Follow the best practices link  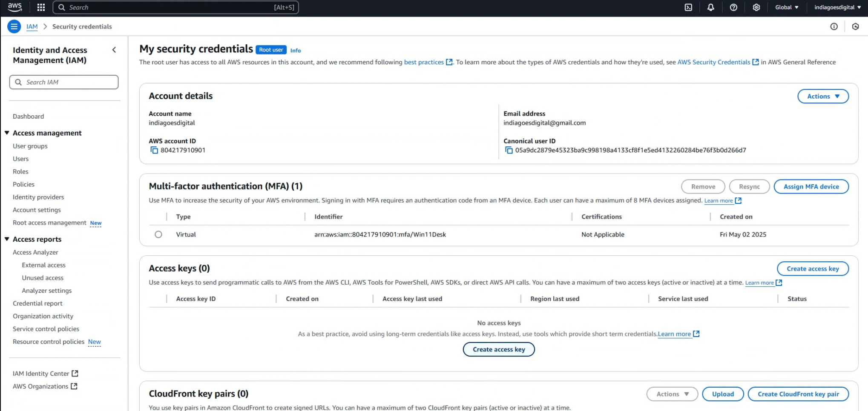[424, 62]
